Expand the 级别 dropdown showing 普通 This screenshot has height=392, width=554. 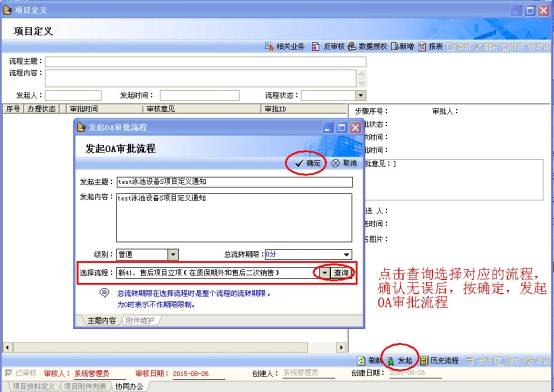[x=173, y=254]
